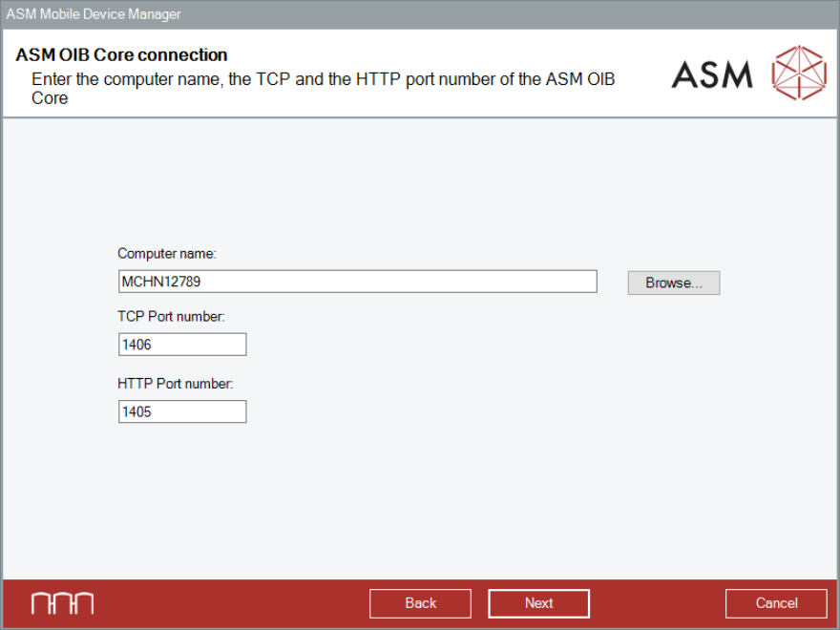Click the 'ASM OIB Core connection' heading
This screenshot has width=840, height=630.
[121, 54]
